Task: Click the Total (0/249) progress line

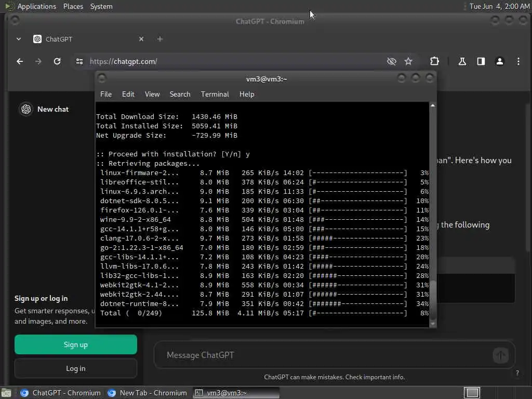Action: point(264,313)
